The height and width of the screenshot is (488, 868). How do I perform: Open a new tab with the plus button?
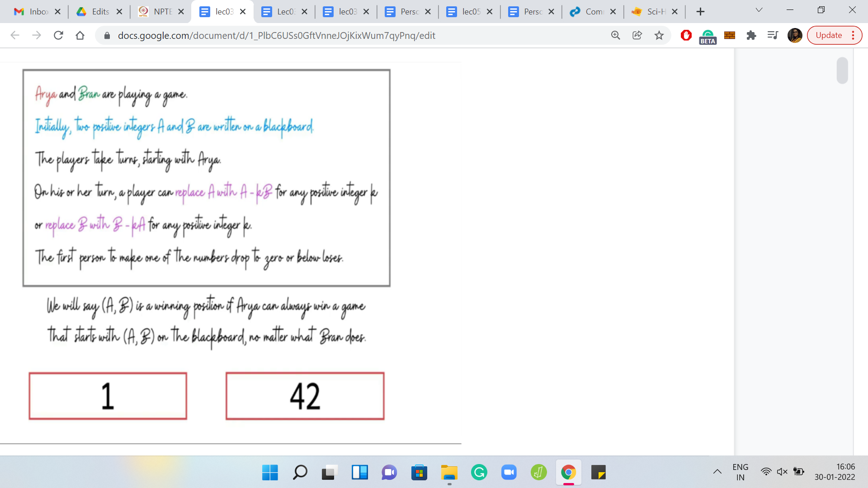pos(700,12)
